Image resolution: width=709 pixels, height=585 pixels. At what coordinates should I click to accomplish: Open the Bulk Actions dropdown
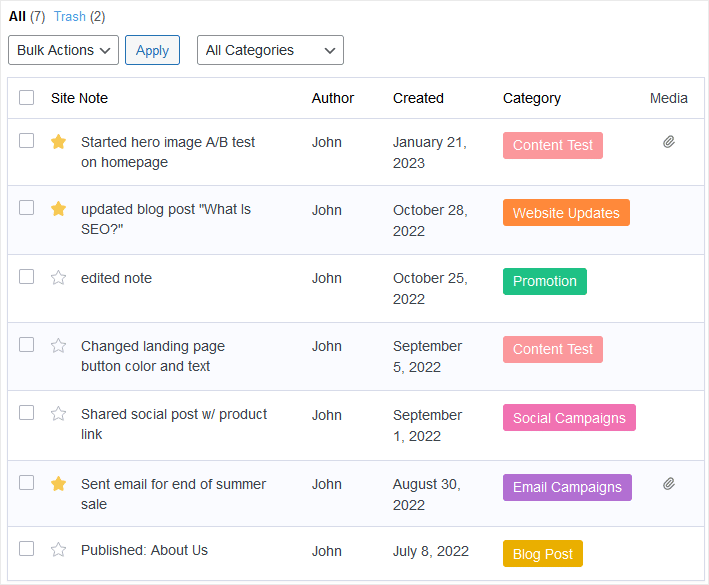coord(63,50)
